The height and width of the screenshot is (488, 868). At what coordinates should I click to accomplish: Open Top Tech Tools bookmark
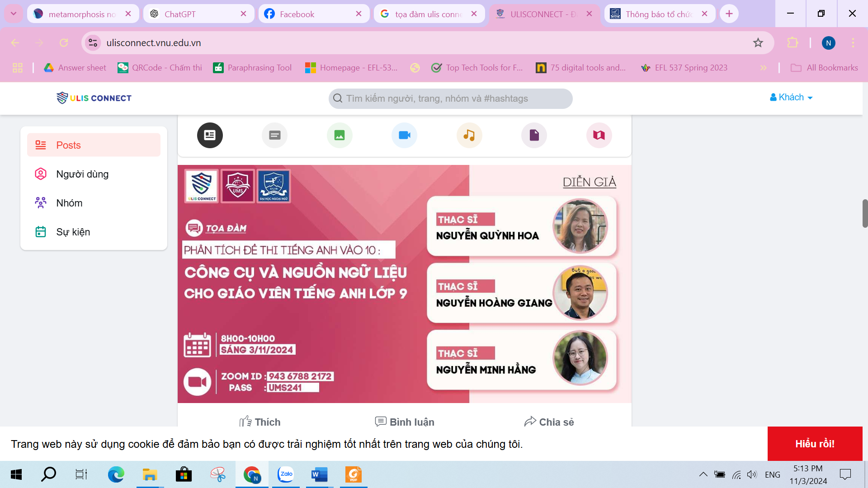point(477,68)
